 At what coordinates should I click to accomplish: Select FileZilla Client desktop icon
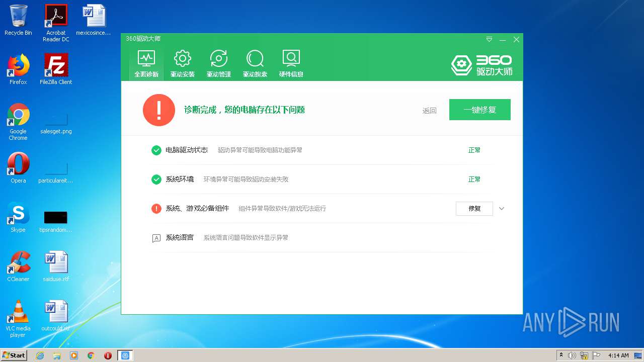coord(56,69)
